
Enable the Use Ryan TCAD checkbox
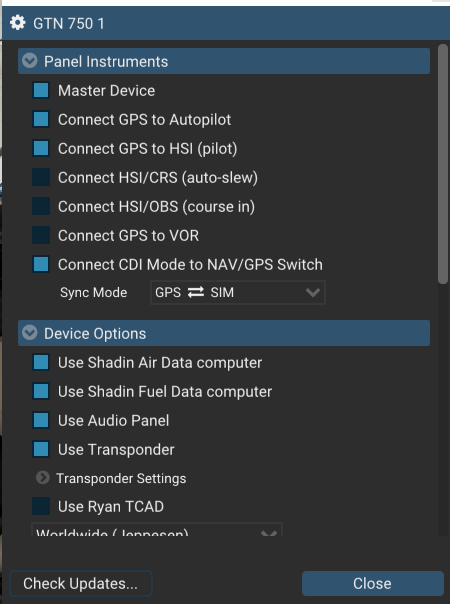[41, 506]
